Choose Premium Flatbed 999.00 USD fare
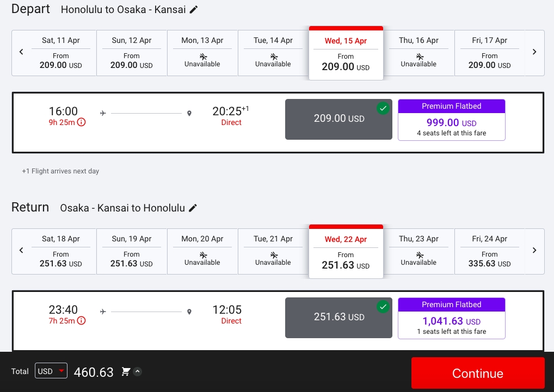The height and width of the screenshot is (392, 554). click(x=452, y=120)
